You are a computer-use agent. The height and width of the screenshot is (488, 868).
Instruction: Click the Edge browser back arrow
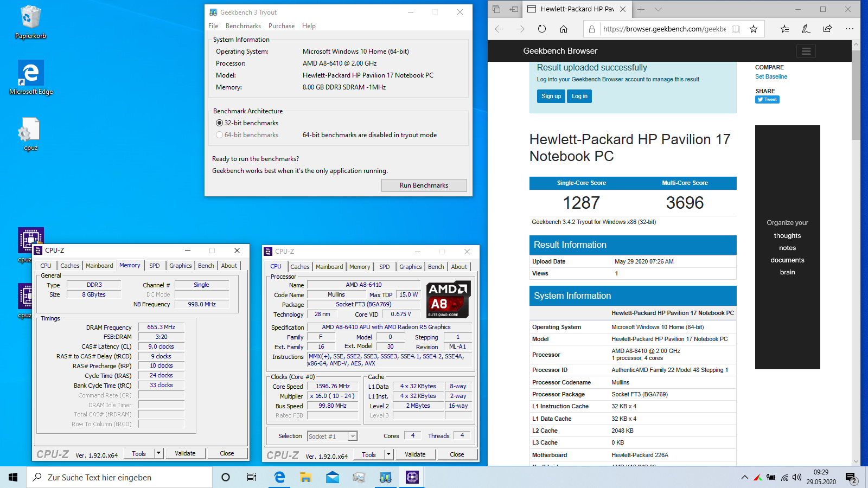pyautogui.click(x=499, y=29)
